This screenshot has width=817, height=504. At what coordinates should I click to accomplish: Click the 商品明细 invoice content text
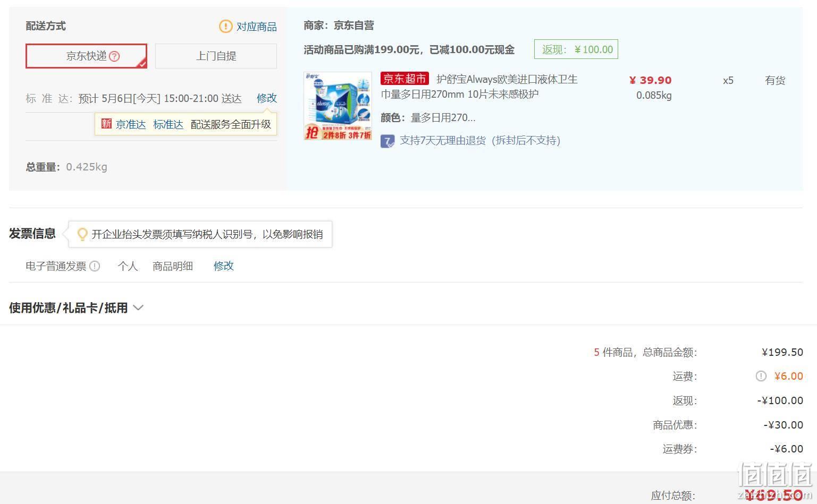[x=173, y=266]
